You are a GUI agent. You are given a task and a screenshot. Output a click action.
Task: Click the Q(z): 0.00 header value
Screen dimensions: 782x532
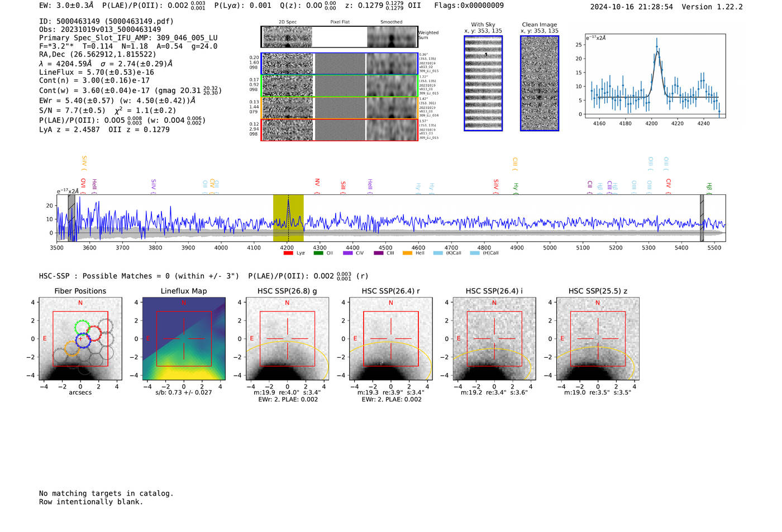pyautogui.click(x=308, y=6)
